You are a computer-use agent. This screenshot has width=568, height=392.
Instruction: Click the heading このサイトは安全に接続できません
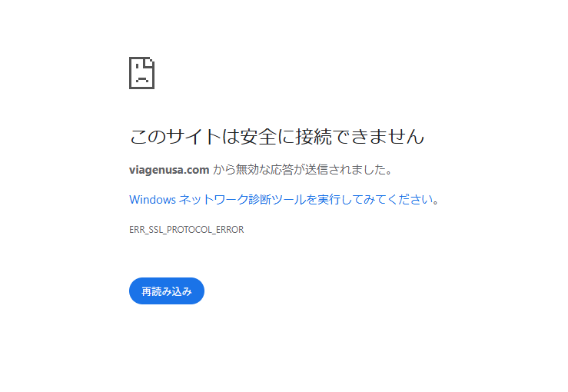(x=277, y=136)
